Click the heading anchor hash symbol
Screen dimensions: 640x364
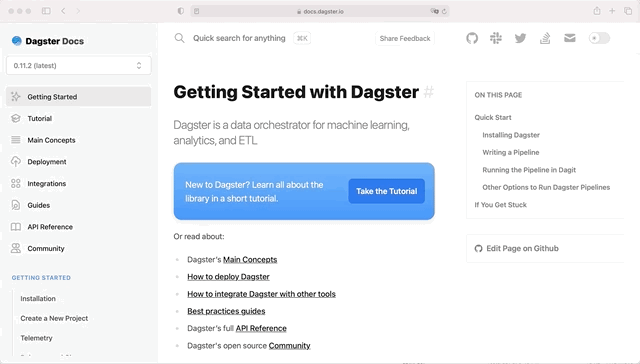[x=428, y=92]
